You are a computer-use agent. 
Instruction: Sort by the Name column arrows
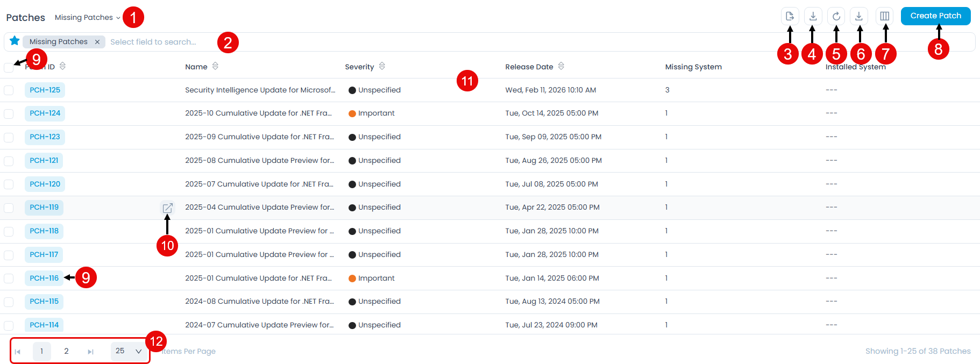(215, 66)
